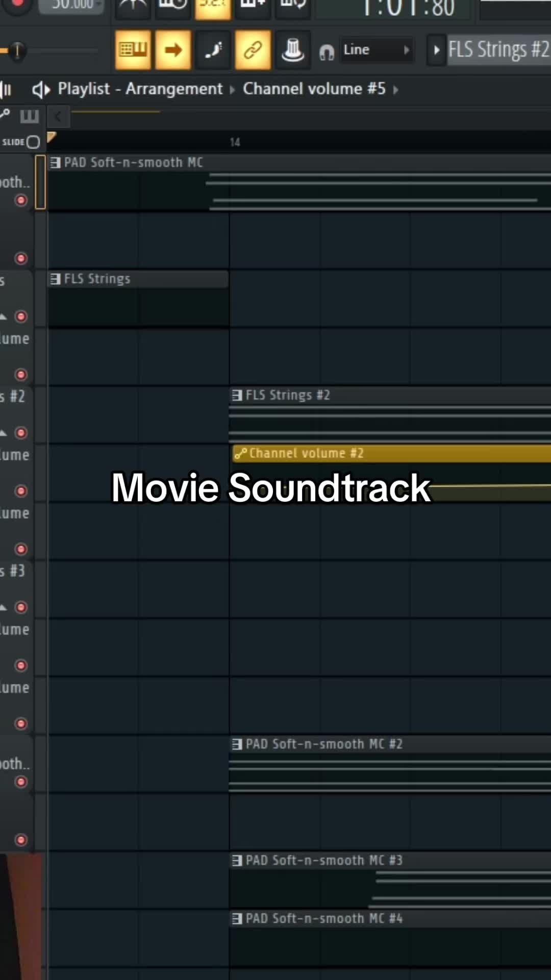Click the bar 14 timeline marker
Image resolution: width=551 pixels, height=980 pixels.
tap(235, 142)
